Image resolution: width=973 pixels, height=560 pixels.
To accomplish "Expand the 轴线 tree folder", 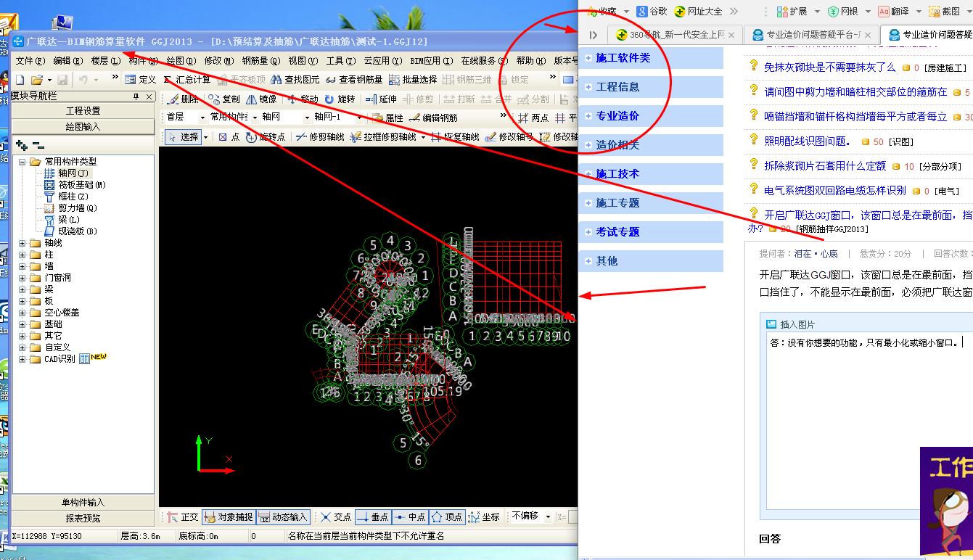I will coord(22,243).
